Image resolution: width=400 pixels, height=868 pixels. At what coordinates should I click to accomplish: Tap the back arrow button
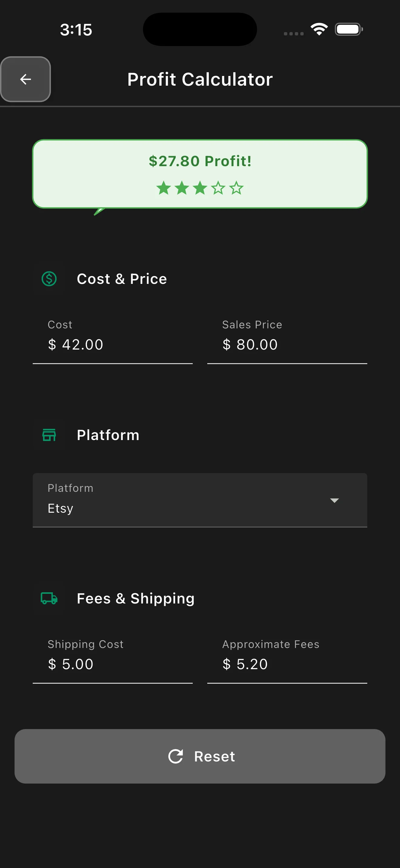pos(26,79)
